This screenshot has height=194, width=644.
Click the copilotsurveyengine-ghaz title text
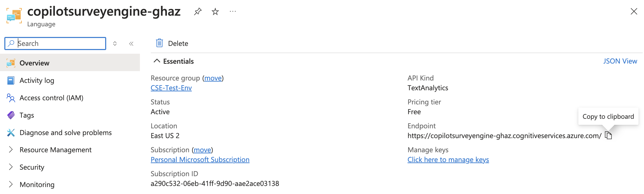[x=104, y=12]
